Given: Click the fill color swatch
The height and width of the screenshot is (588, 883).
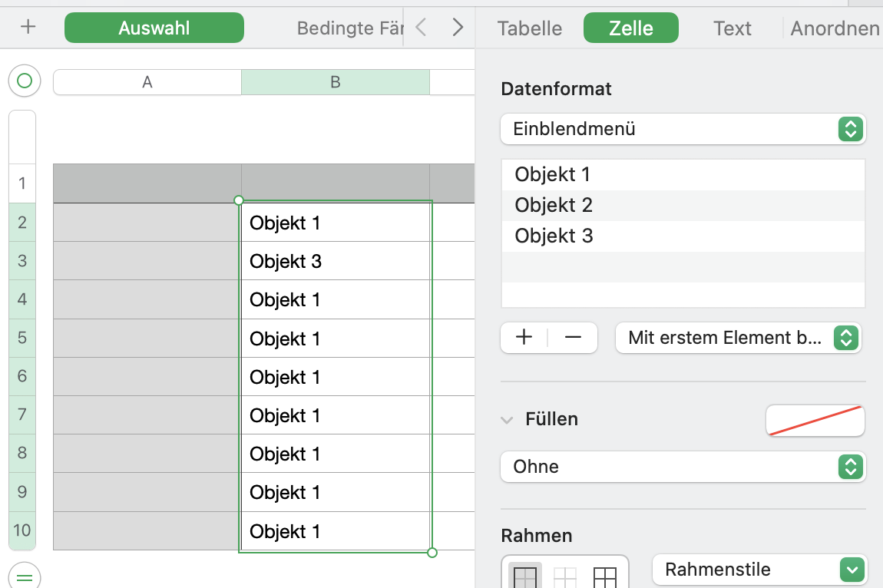Looking at the screenshot, I should coord(815,420).
